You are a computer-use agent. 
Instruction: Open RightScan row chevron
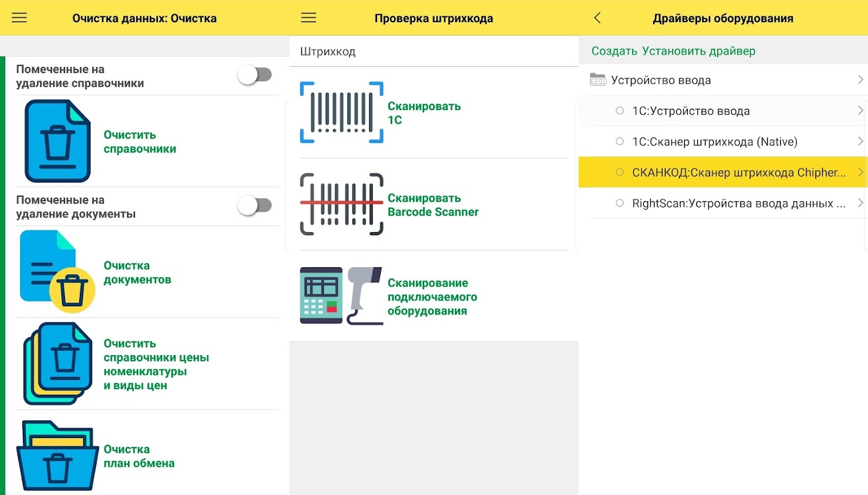[861, 203]
